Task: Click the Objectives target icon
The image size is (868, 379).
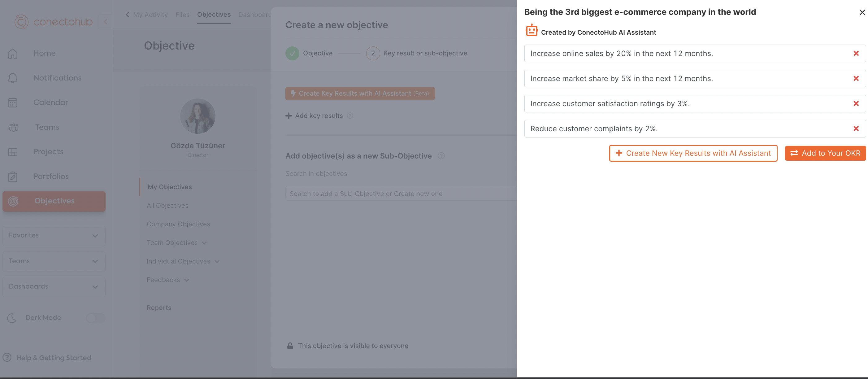Action: (x=13, y=201)
